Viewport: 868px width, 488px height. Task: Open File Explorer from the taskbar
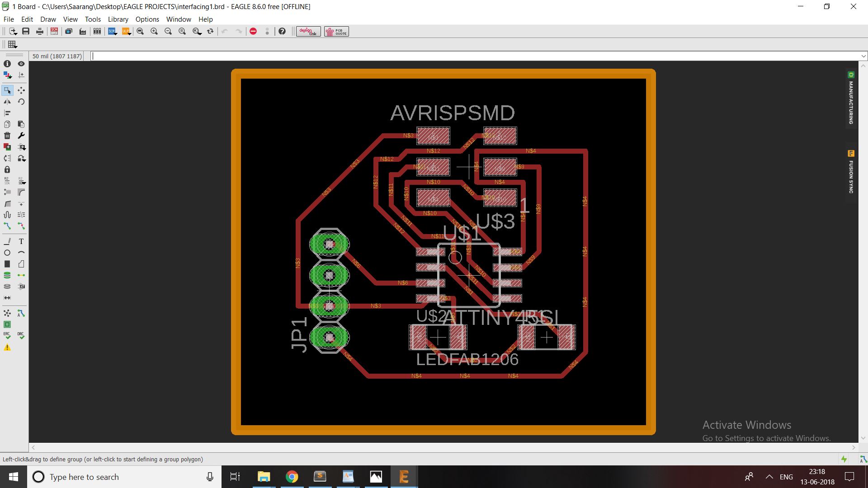click(x=264, y=477)
